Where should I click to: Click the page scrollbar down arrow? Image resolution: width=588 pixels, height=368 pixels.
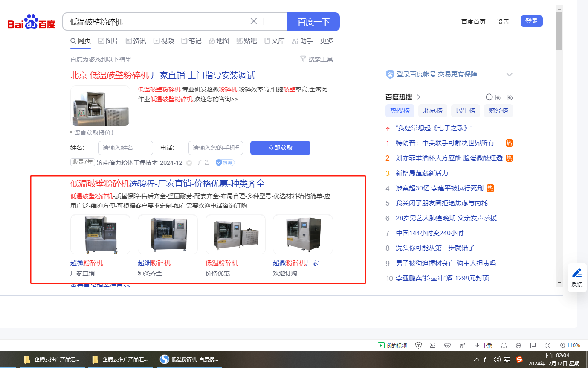click(x=559, y=283)
